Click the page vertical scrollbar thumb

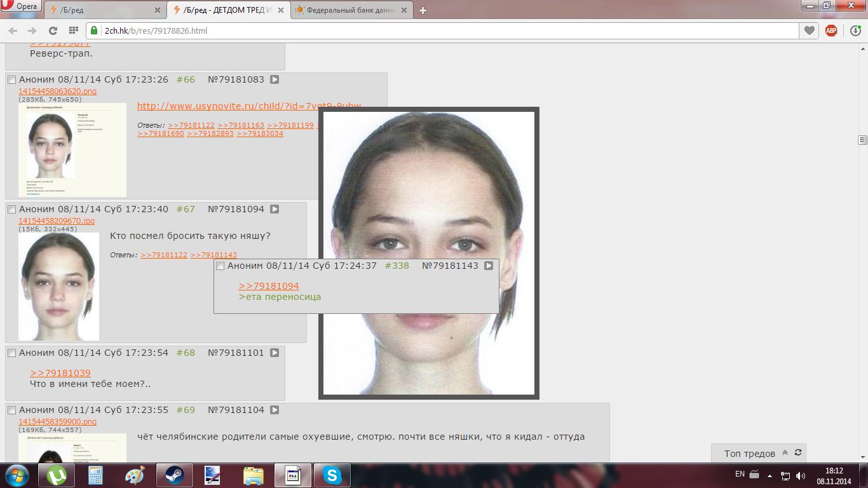[862, 140]
